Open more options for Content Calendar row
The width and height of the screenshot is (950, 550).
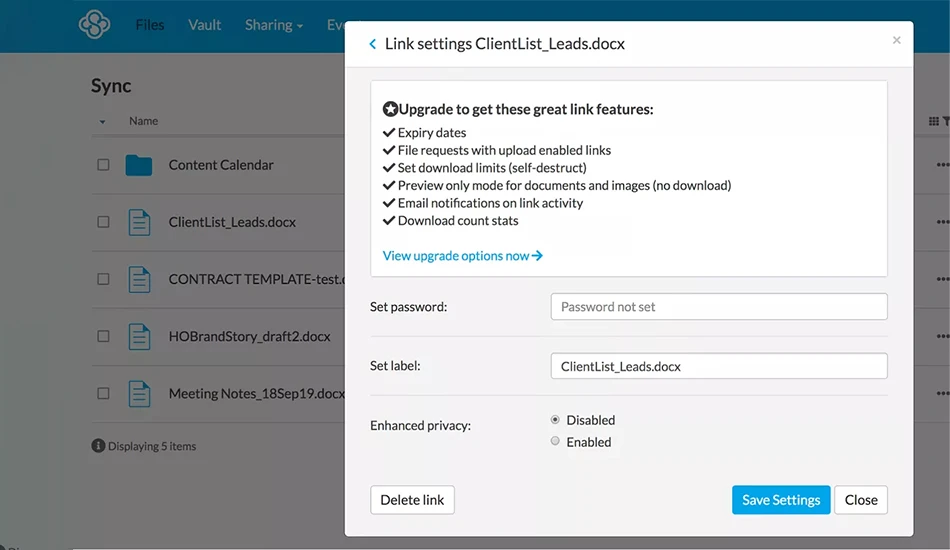(943, 165)
